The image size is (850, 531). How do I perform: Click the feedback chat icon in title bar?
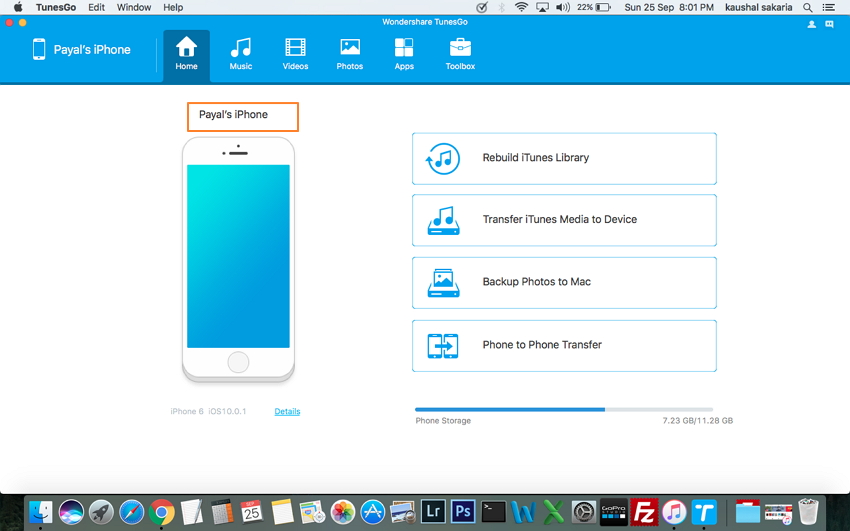coord(829,24)
